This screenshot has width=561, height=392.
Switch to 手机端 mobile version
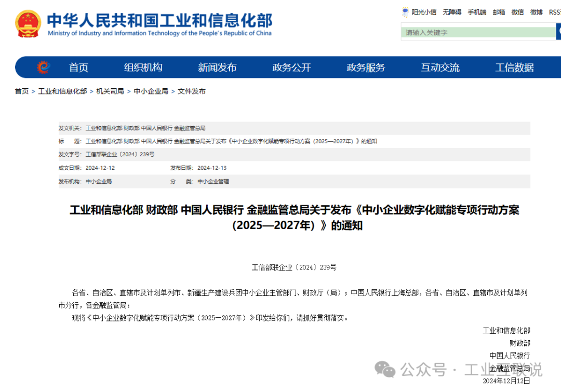coord(477,12)
